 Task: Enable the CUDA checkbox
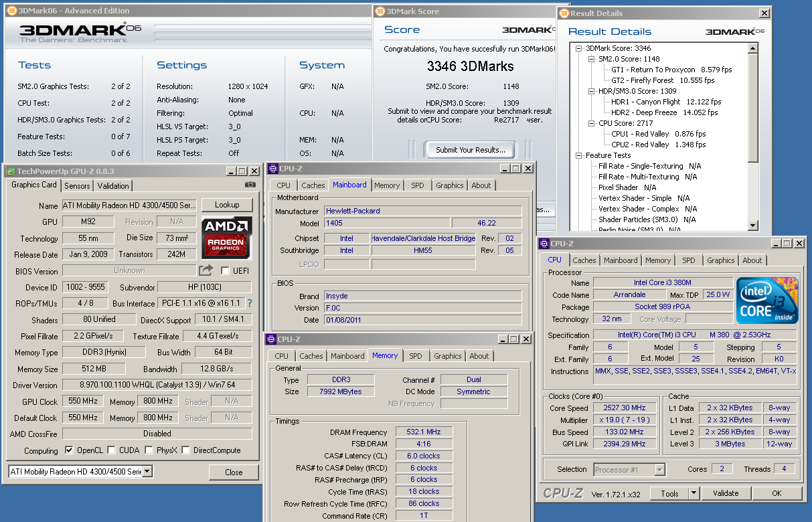(x=111, y=450)
